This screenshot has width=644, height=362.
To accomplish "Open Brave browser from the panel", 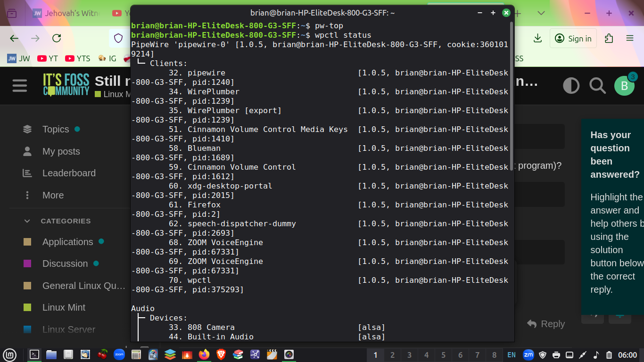I will click(x=221, y=354).
